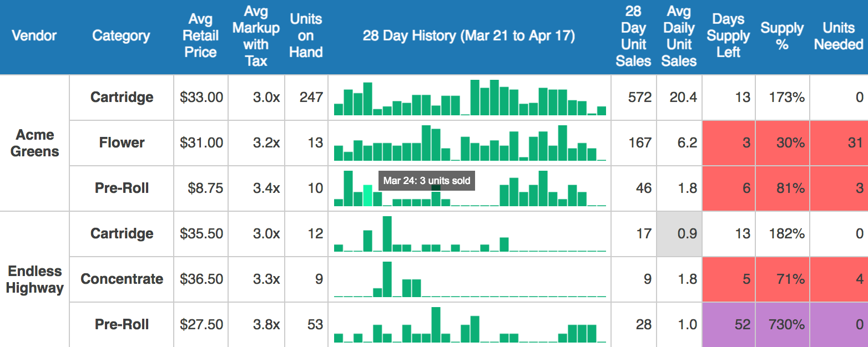This screenshot has width=868, height=347.
Task: Click purple 730% supply cell
Action: point(782,325)
